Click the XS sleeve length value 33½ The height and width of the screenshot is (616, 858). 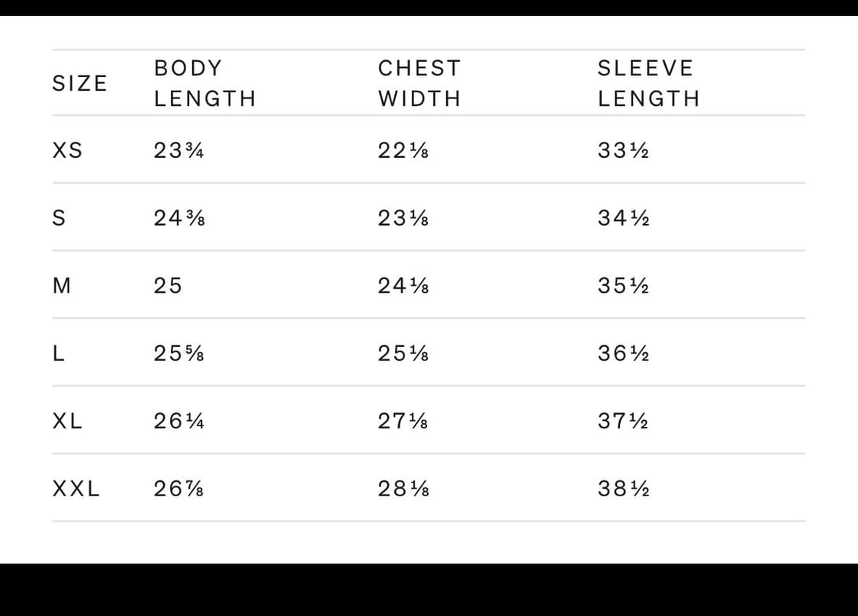click(x=623, y=151)
